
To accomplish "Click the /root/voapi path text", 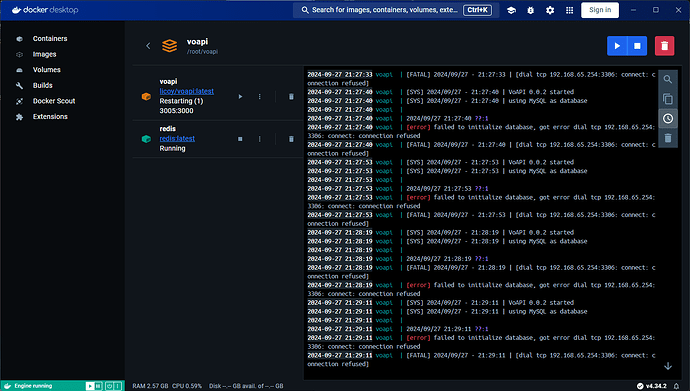I will [x=202, y=51].
